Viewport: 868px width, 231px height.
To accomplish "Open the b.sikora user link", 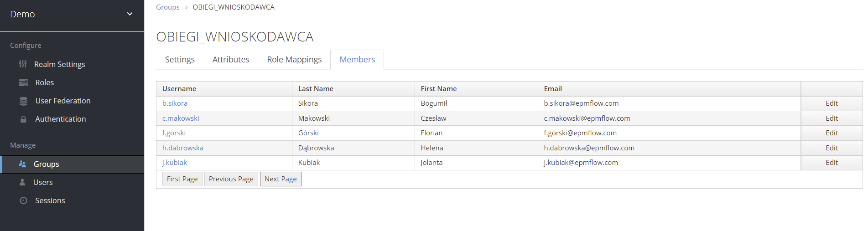I will (x=175, y=103).
